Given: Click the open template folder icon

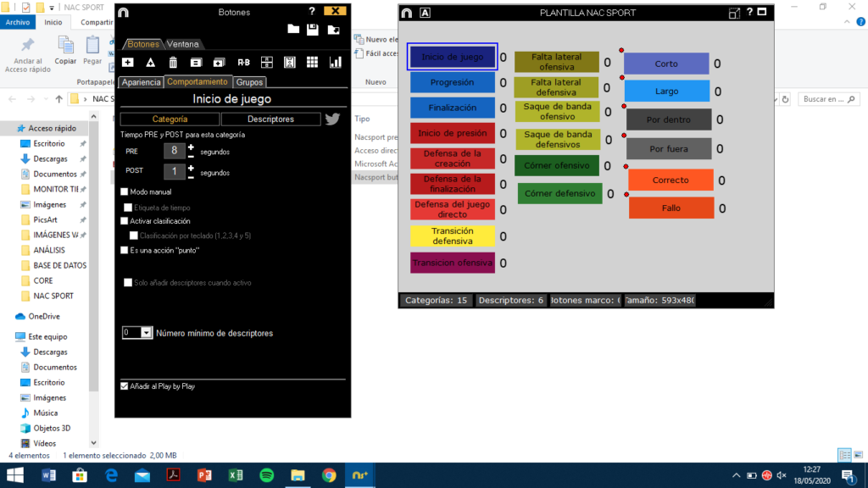Looking at the screenshot, I should 293,30.
